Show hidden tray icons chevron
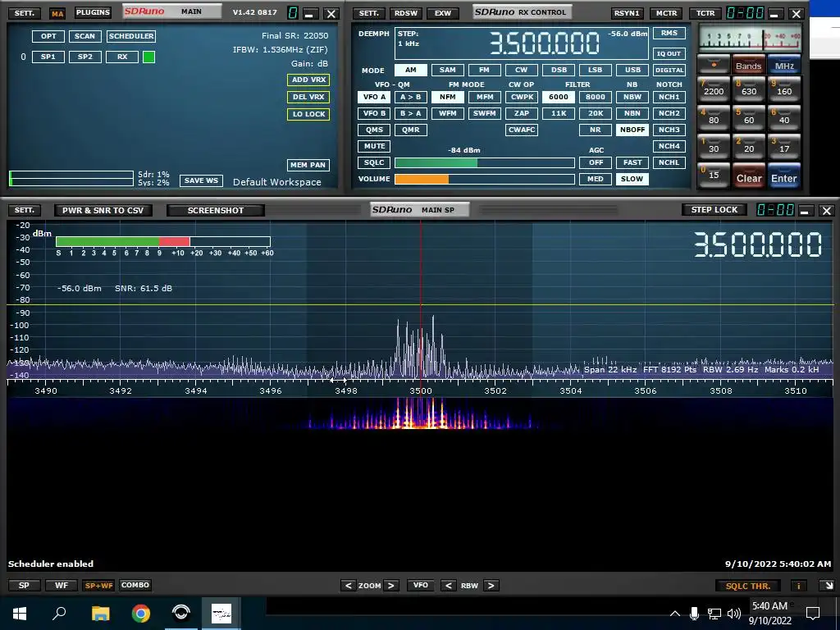The height and width of the screenshot is (630, 840). pos(675,614)
